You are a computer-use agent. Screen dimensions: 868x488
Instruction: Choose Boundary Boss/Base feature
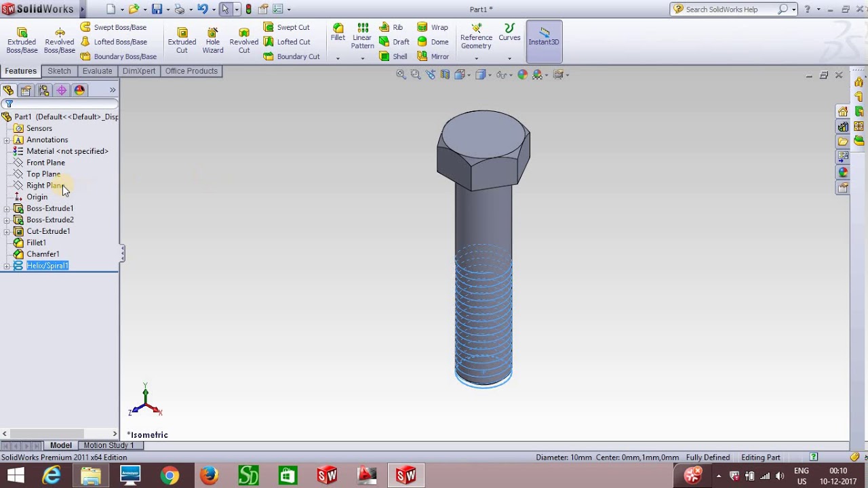118,57
